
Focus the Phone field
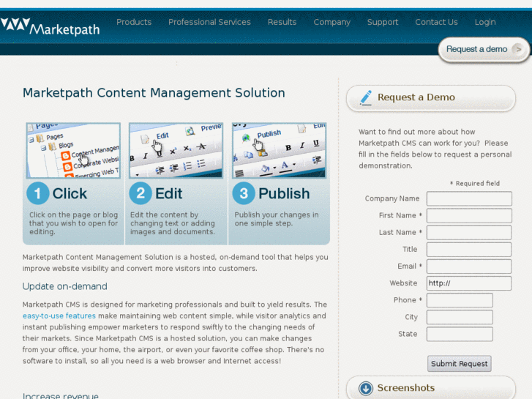460,300
